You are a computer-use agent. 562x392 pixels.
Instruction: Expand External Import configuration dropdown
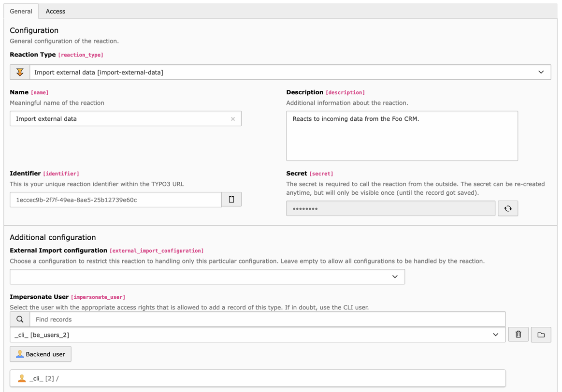pyautogui.click(x=207, y=277)
